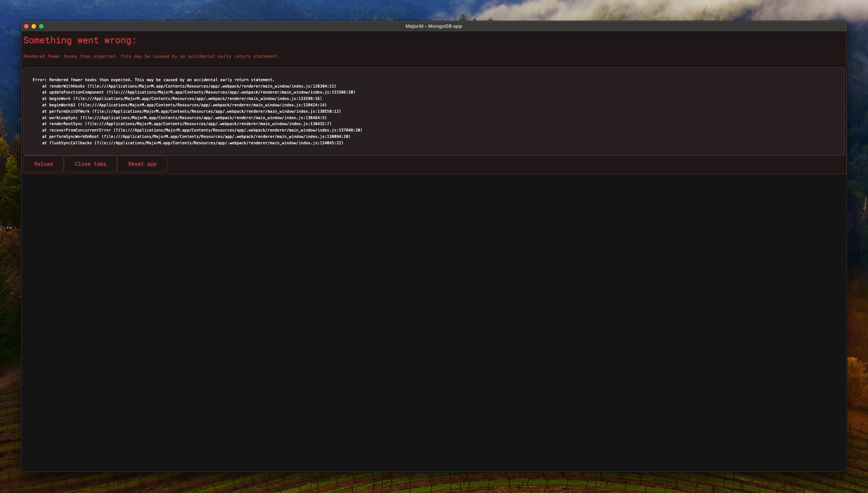This screenshot has width=868, height=493.
Task: Click the red rendered fewer hooks message
Action: 152,56
